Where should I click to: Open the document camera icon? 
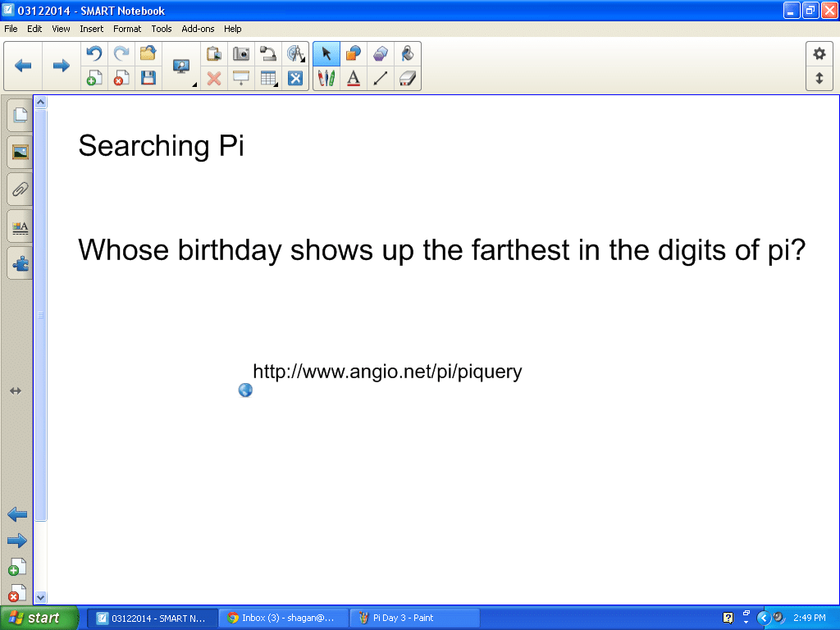[x=268, y=53]
